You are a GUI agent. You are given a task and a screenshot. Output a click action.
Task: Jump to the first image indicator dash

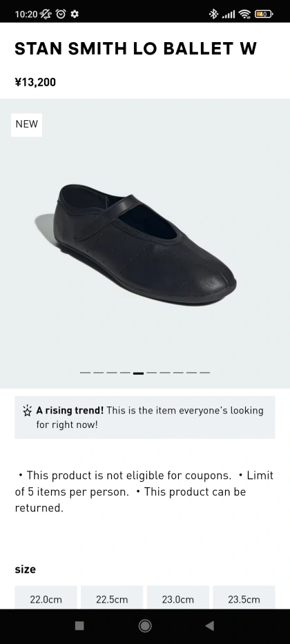pos(85,373)
